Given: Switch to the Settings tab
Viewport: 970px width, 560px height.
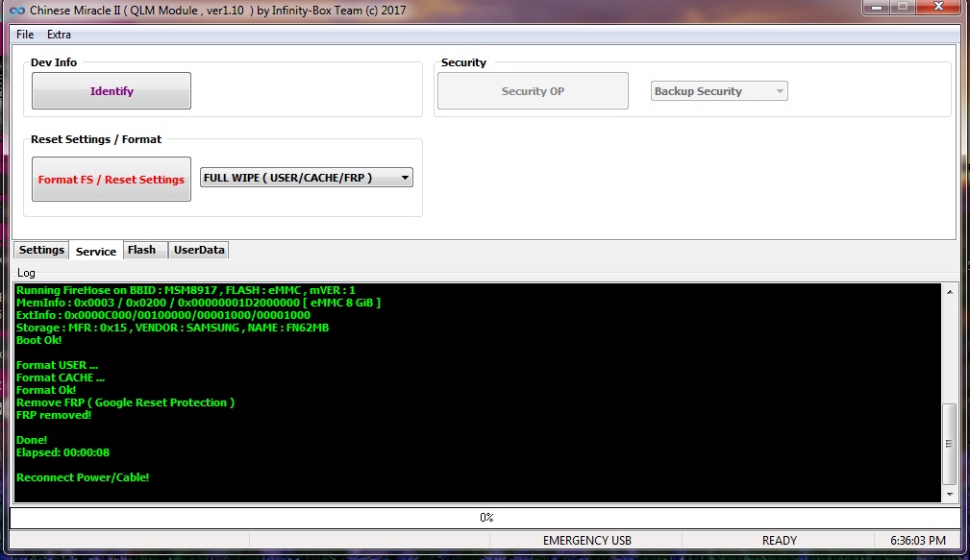Looking at the screenshot, I should click(x=41, y=250).
